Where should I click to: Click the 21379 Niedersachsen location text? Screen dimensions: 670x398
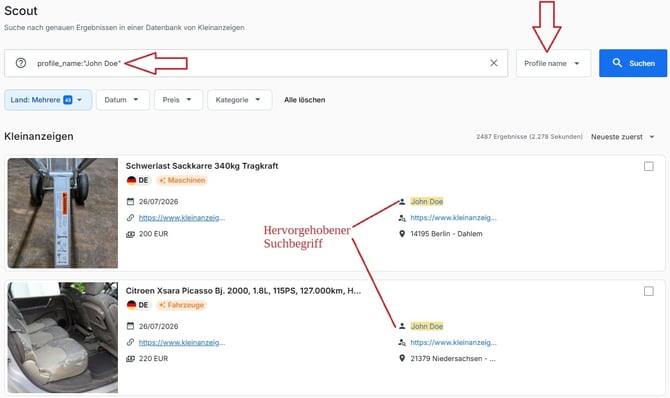(453, 359)
